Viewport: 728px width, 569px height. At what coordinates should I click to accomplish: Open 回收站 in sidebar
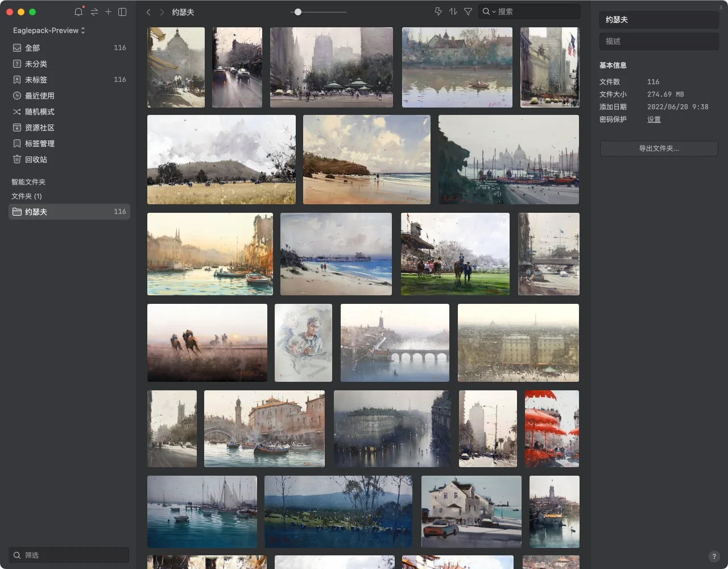pyautogui.click(x=69, y=159)
